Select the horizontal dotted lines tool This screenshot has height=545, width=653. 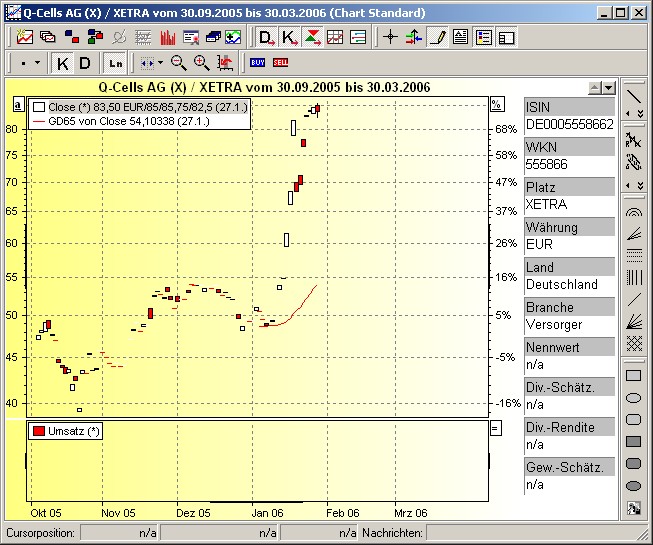[634, 255]
